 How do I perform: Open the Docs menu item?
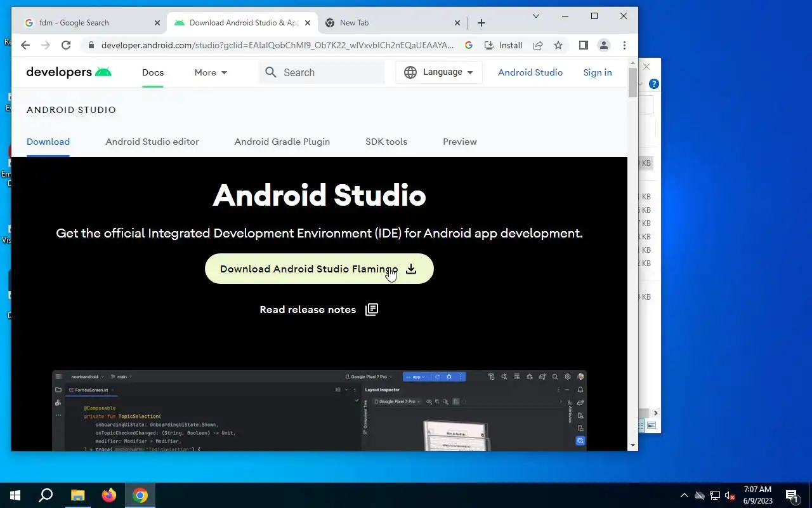point(153,72)
